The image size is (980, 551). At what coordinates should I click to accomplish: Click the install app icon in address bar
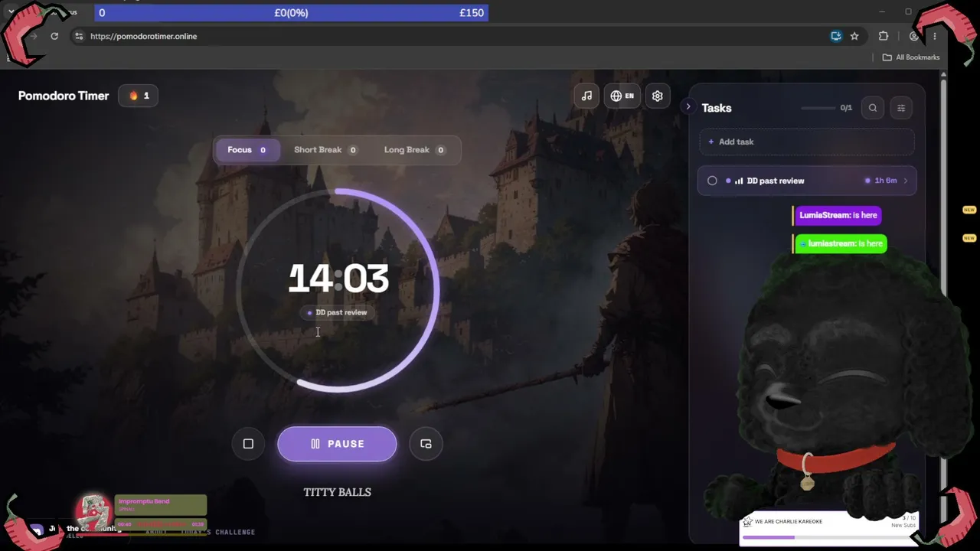coord(836,36)
